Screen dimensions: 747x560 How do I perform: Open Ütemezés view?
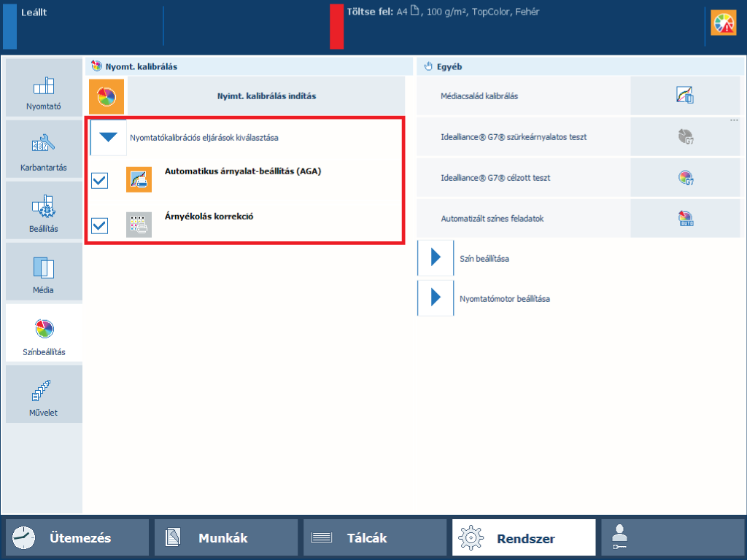click(77, 537)
